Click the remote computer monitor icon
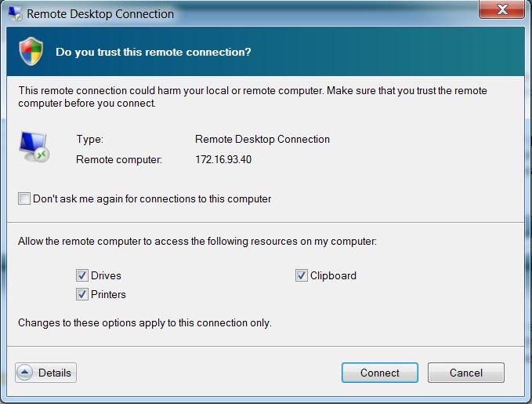The width and height of the screenshot is (532, 404). pos(34,147)
